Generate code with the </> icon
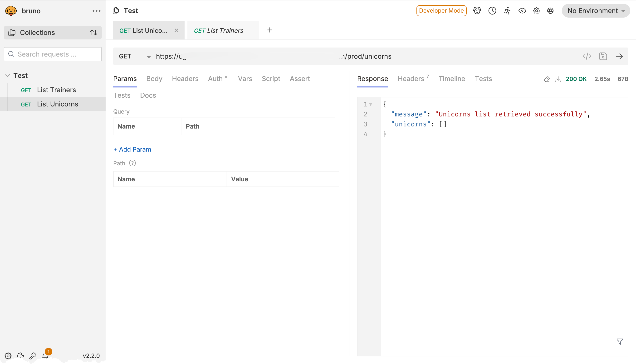Image resolution: width=636 pixels, height=364 pixels. point(587,56)
